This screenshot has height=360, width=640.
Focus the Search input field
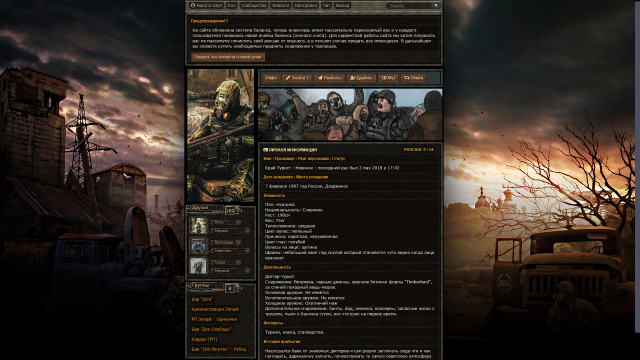pos(409,6)
